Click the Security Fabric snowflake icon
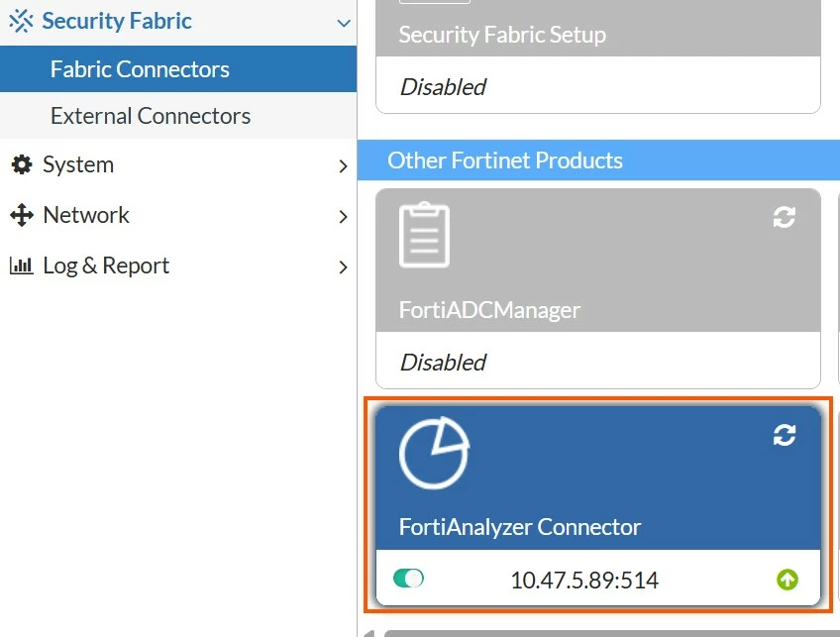The image size is (840, 637). (22, 21)
